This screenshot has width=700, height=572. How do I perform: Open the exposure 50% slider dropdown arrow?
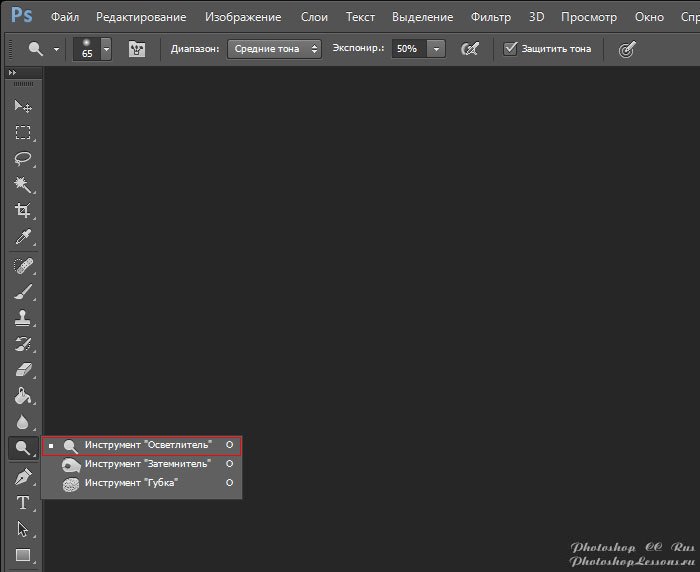(x=437, y=48)
